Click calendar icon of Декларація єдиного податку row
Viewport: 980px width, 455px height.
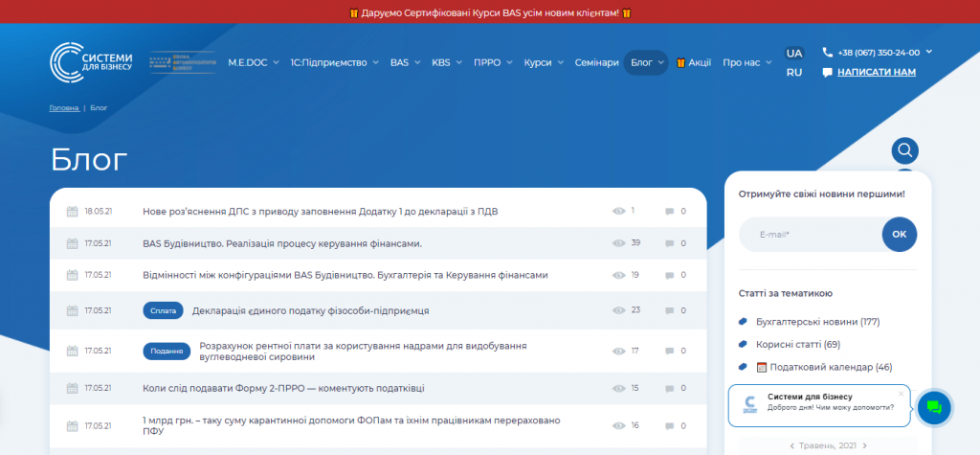tap(72, 310)
